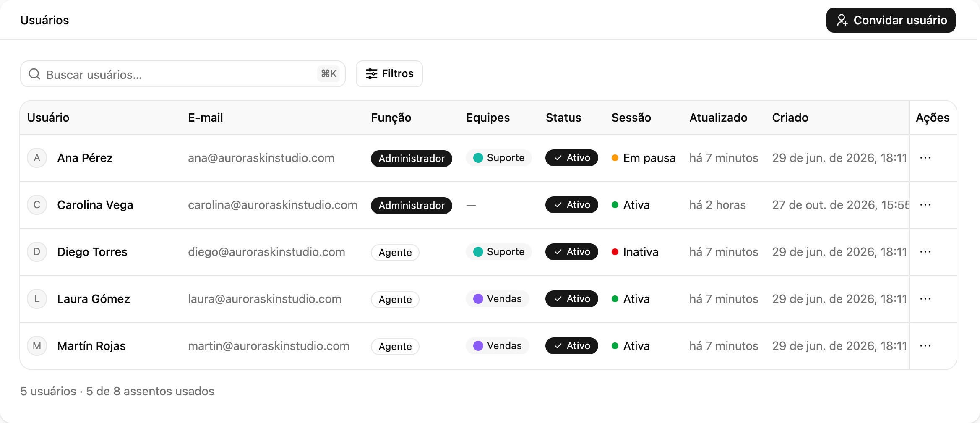Click Ana Pérez's Administrador role badge

click(412, 158)
